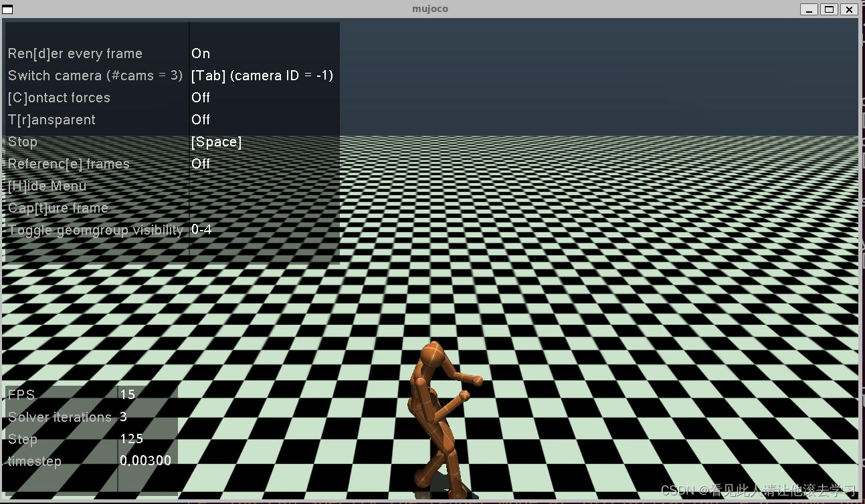
Task: Click "Toggle geomgroup visibility" option
Action: point(95,230)
